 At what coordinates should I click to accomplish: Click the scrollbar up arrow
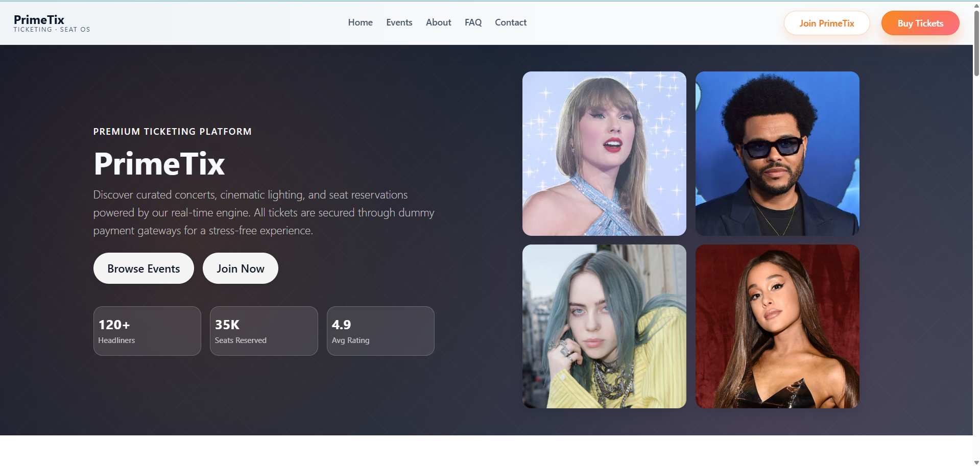(x=976, y=5)
